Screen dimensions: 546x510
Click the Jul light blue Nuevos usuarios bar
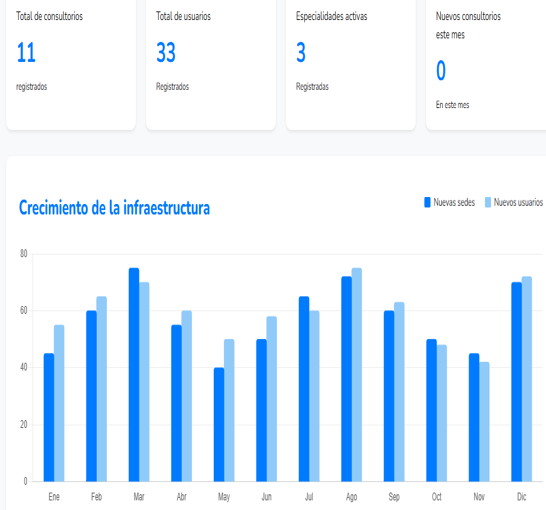[314, 396]
